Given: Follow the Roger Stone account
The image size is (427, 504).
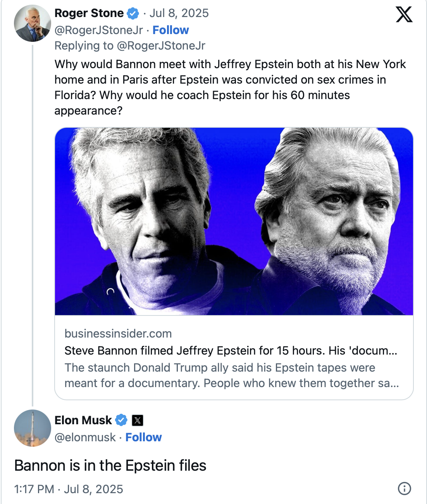Looking at the screenshot, I should point(170,30).
